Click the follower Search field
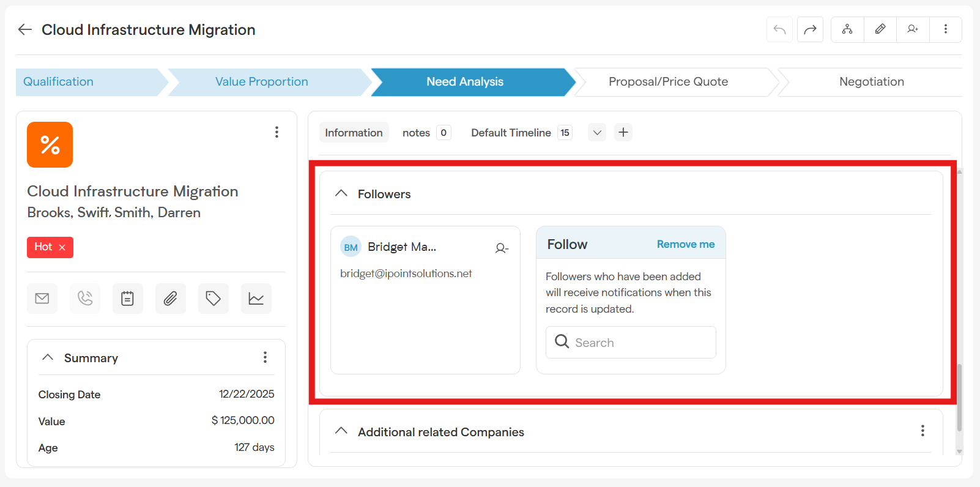 [x=636, y=343]
